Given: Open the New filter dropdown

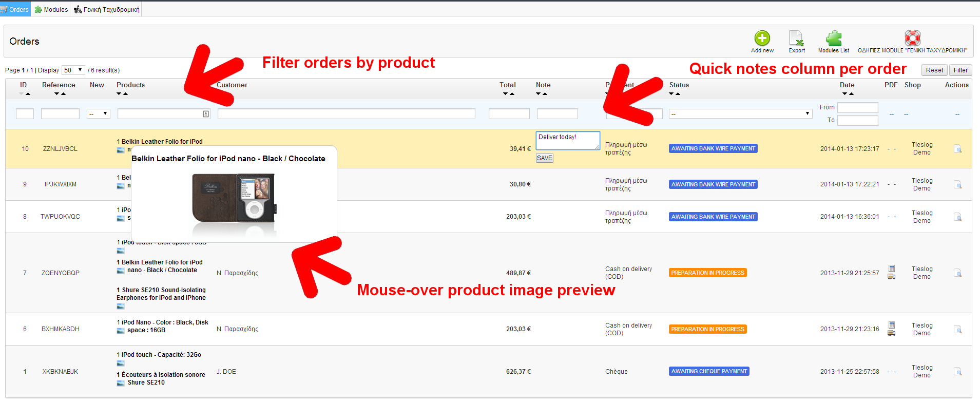Looking at the screenshot, I should coord(99,113).
